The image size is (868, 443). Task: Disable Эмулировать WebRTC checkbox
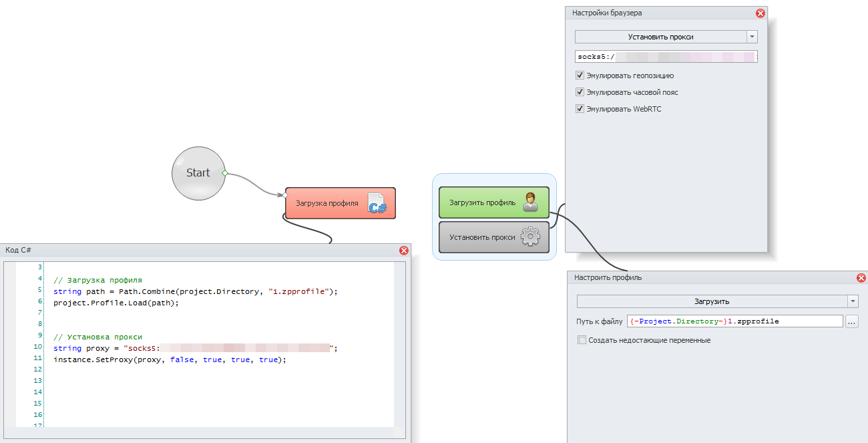point(580,109)
